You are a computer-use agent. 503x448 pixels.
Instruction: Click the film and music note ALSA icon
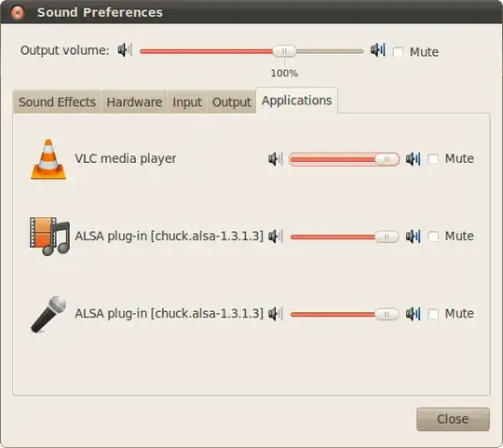click(x=49, y=236)
